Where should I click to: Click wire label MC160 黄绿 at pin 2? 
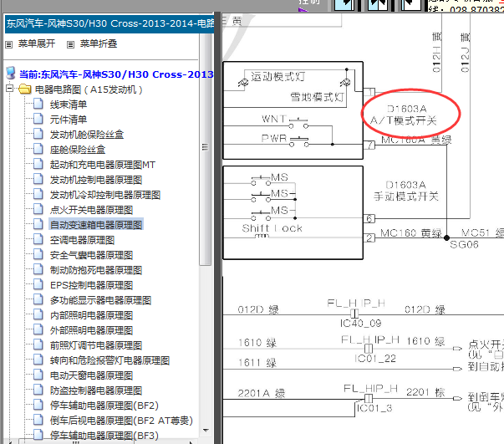point(411,232)
